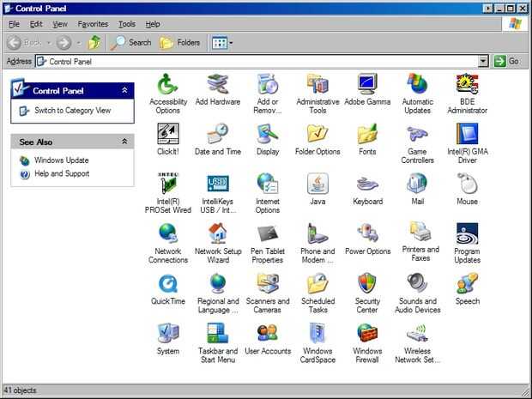Open Automatic Updates icon
This screenshot has height=399, width=532.
417,84
